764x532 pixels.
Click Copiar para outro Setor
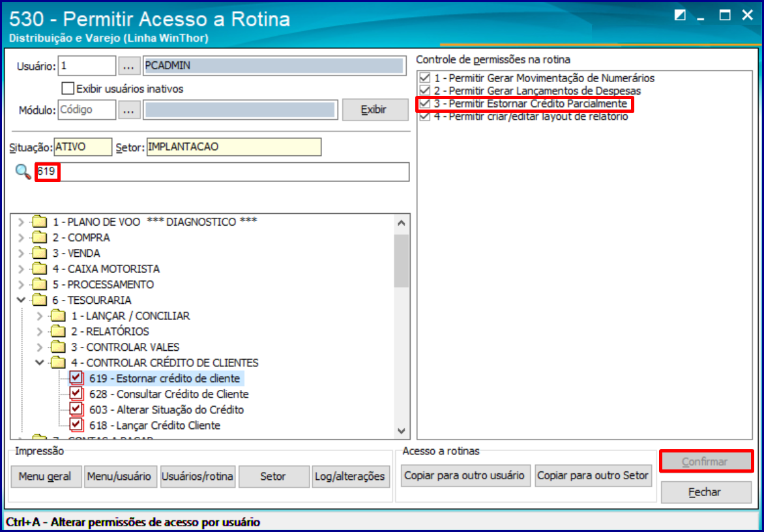[x=593, y=475]
